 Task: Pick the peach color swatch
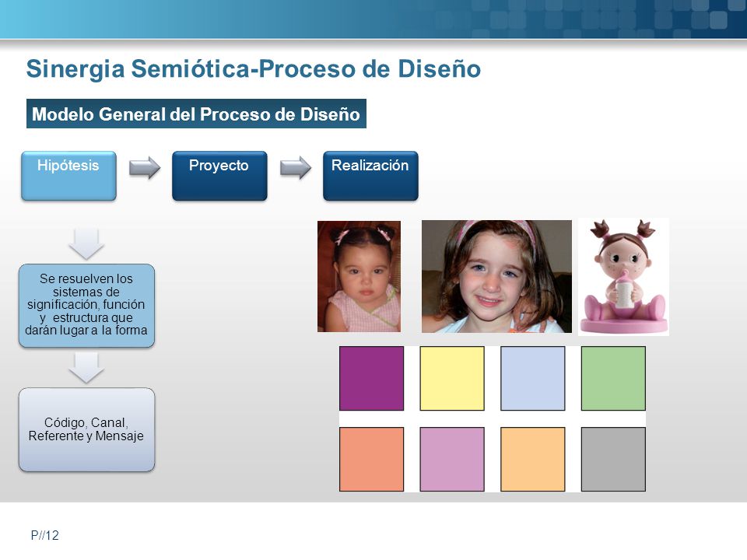532,459
